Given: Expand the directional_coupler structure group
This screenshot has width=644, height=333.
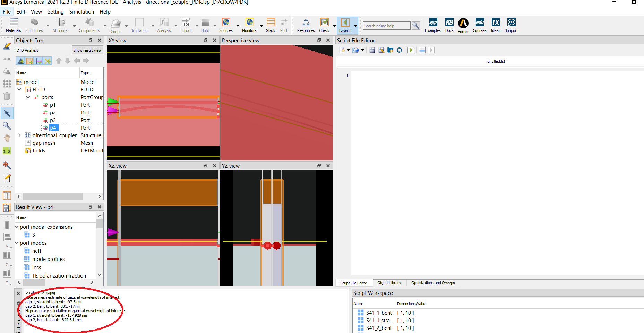Looking at the screenshot, I should click(x=19, y=135).
